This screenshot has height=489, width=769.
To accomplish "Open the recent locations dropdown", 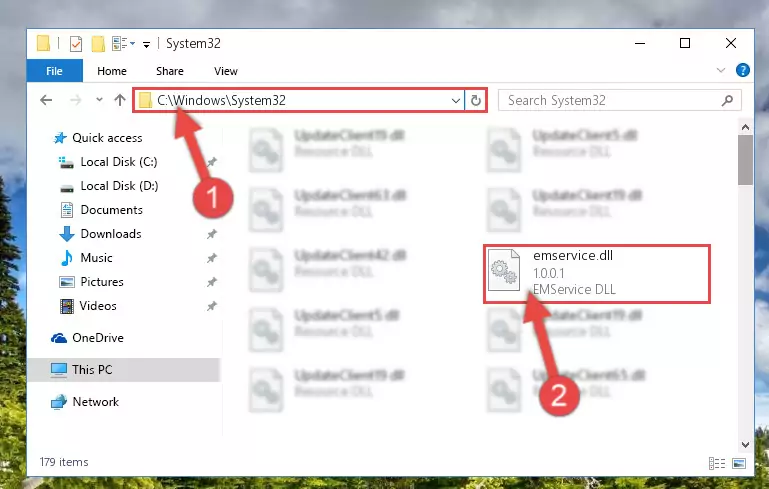I will (99, 100).
